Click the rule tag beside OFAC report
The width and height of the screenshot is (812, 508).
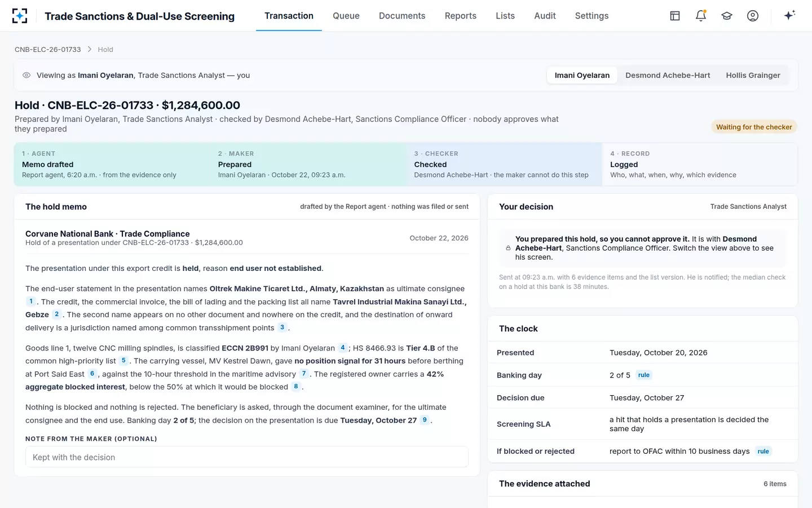click(763, 451)
